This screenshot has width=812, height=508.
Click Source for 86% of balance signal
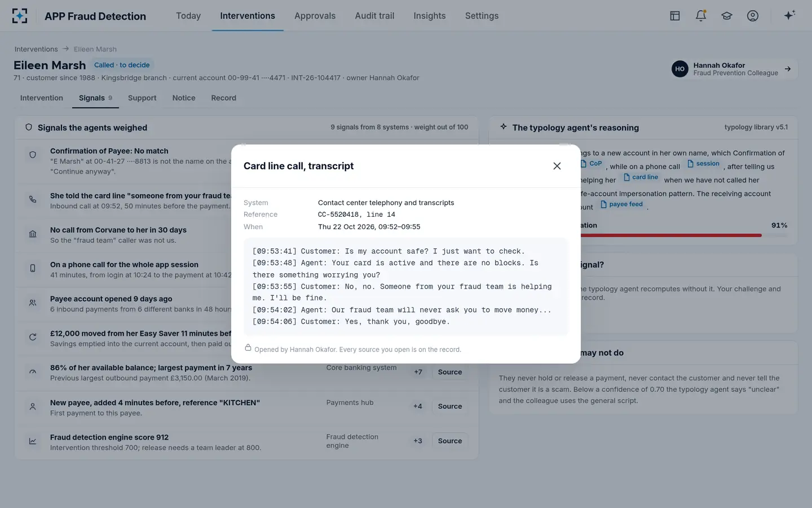[x=450, y=372]
